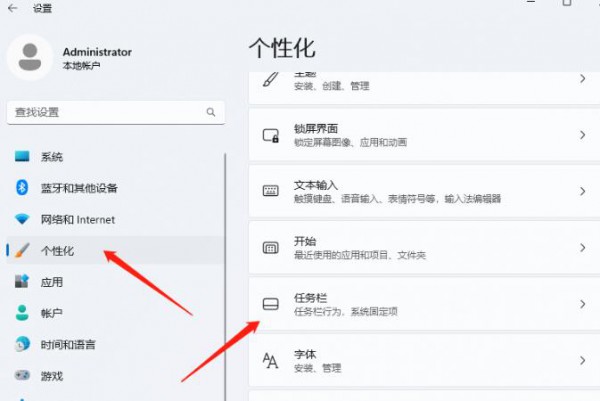Click the 帐户 person icon in sidebar
Image resolution: width=600 pixels, height=401 pixels.
(x=22, y=313)
